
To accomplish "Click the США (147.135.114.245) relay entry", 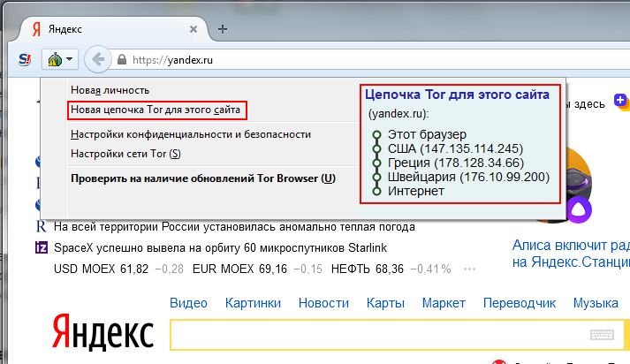I will point(455,148).
